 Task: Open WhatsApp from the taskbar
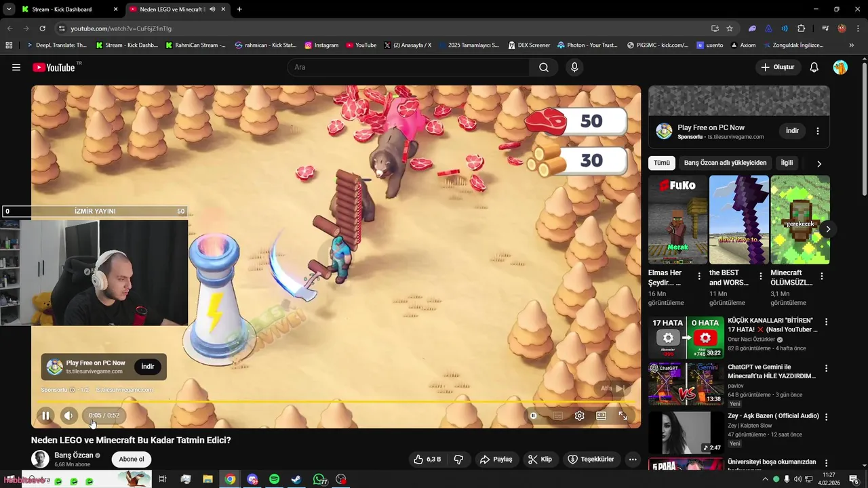319,479
